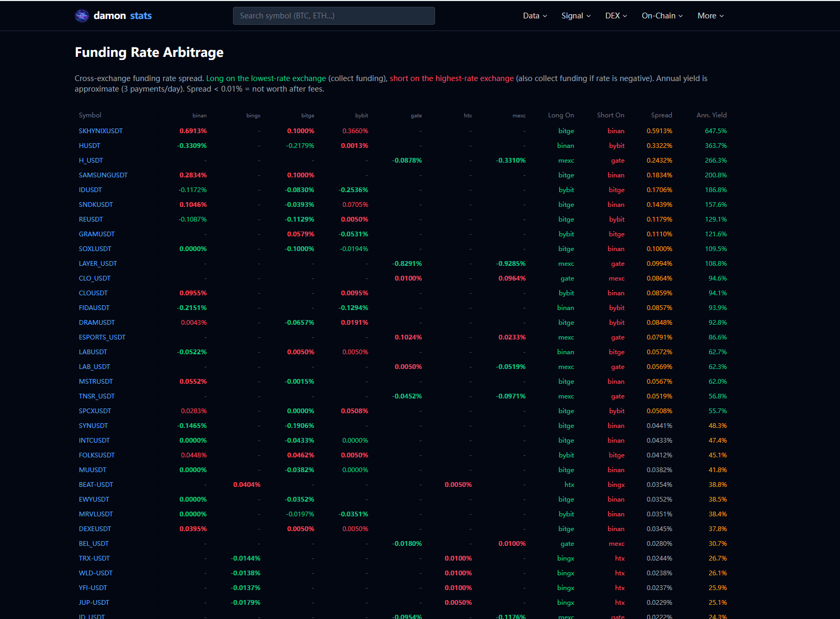Select BEAT-USDT bingx rate 0.0404%
Image resolution: width=840 pixels, height=619 pixels.
247,485
